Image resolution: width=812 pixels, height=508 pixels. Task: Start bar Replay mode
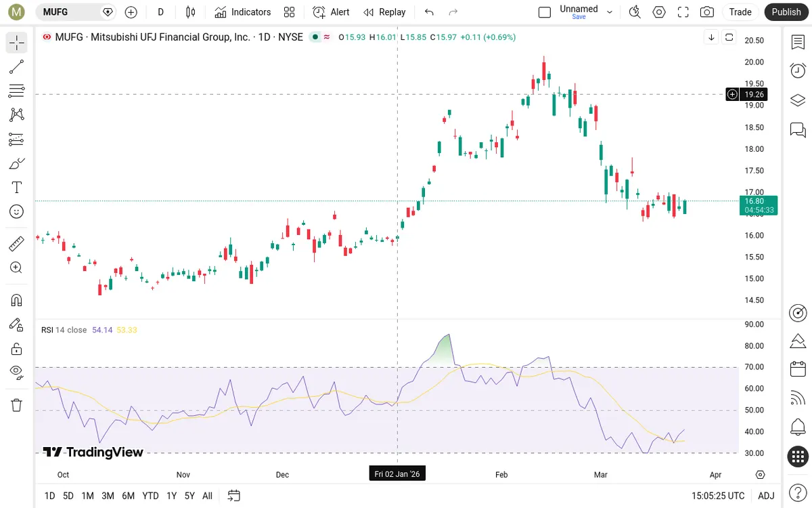[x=384, y=12]
